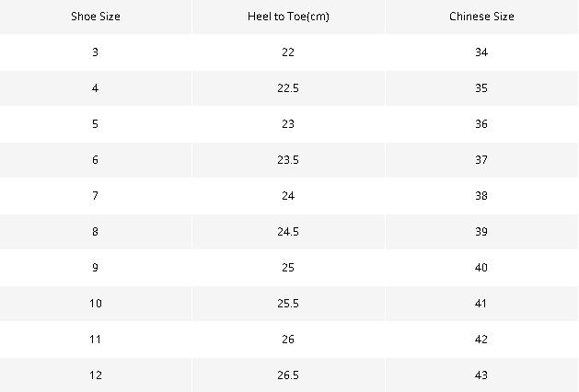This screenshot has width=579, height=392.
Task: Click shoe size 10 cell
Action: [96, 304]
